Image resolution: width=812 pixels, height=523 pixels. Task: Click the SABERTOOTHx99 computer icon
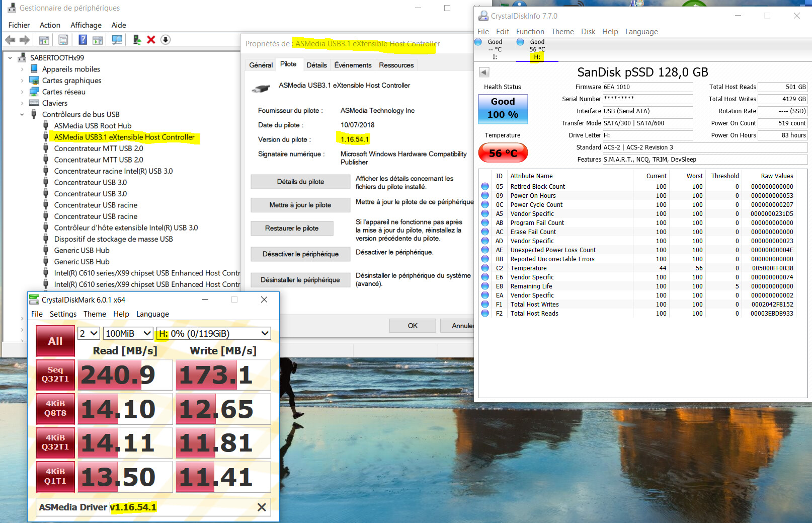pos(22,57)
